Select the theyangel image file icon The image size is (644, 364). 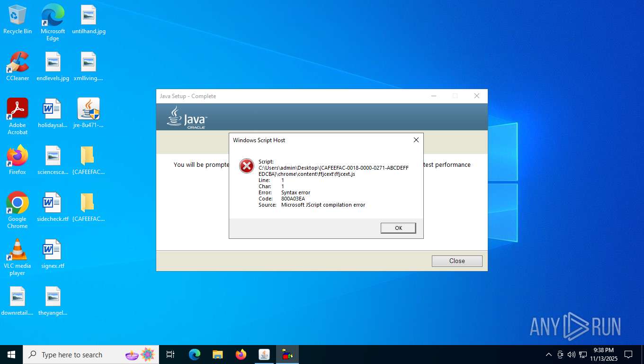[53, 301]
